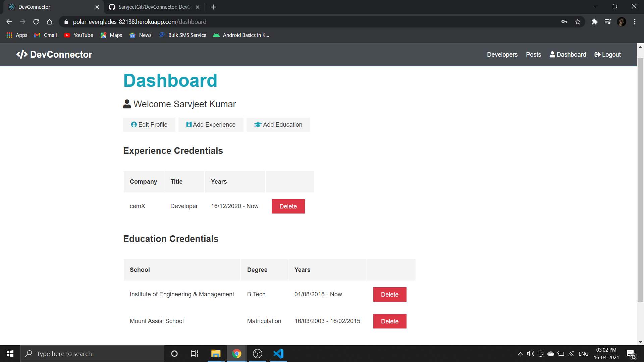Viewport: 644px width, 362px height.
Task: Reload the current page
Action: pyautogui.click(x=36, y=22)
